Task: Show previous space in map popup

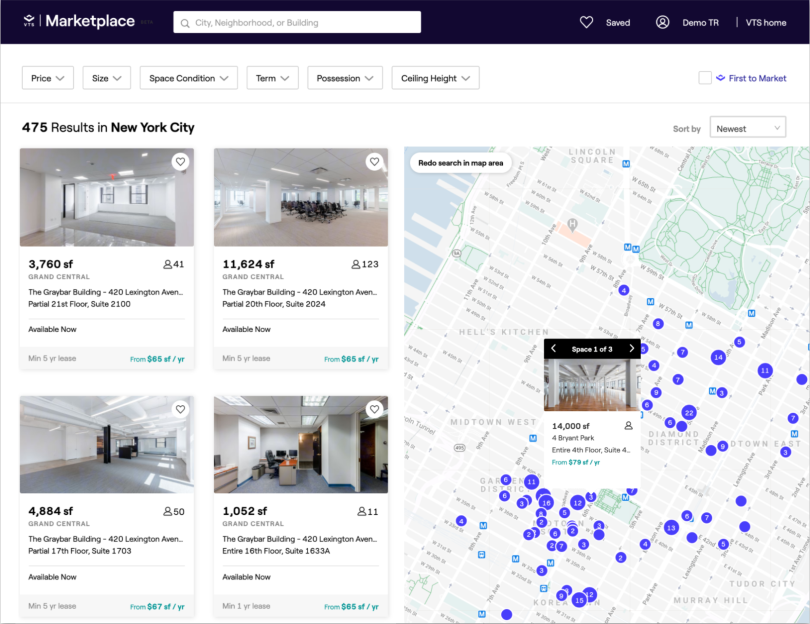Action: pos(553,349)
